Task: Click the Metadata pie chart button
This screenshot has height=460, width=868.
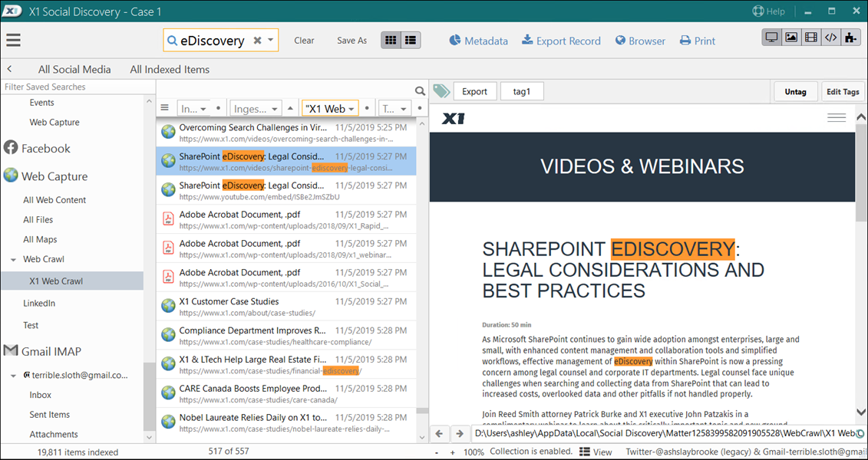Action: [x=478, y=41]
